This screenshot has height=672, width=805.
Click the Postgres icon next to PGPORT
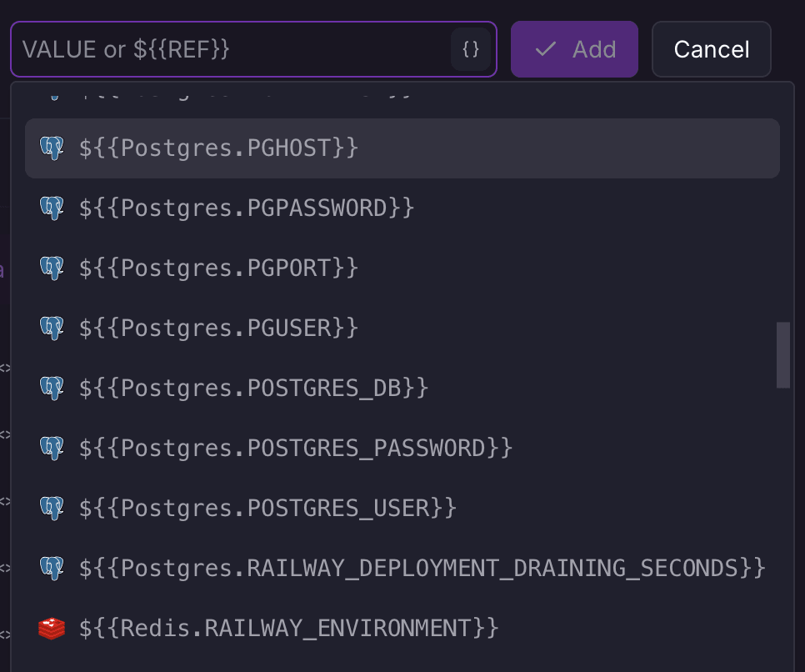(x=52, y=268)
